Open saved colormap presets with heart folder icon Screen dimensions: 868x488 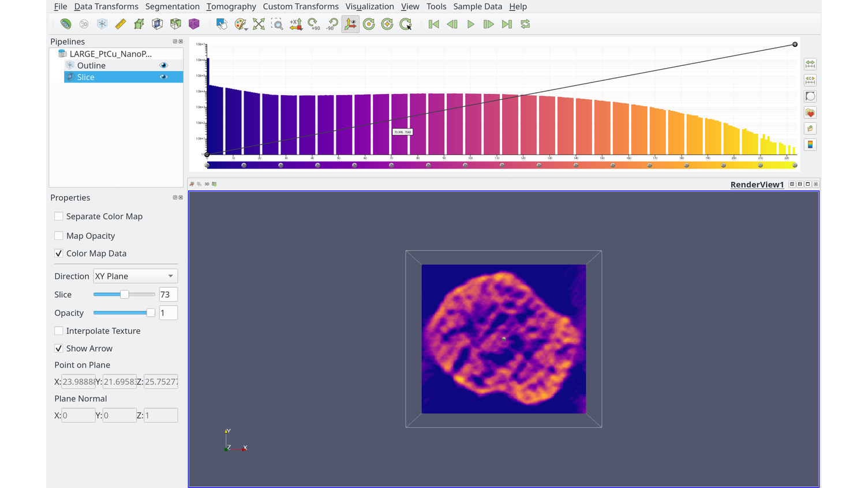click(x=810, y=112)
